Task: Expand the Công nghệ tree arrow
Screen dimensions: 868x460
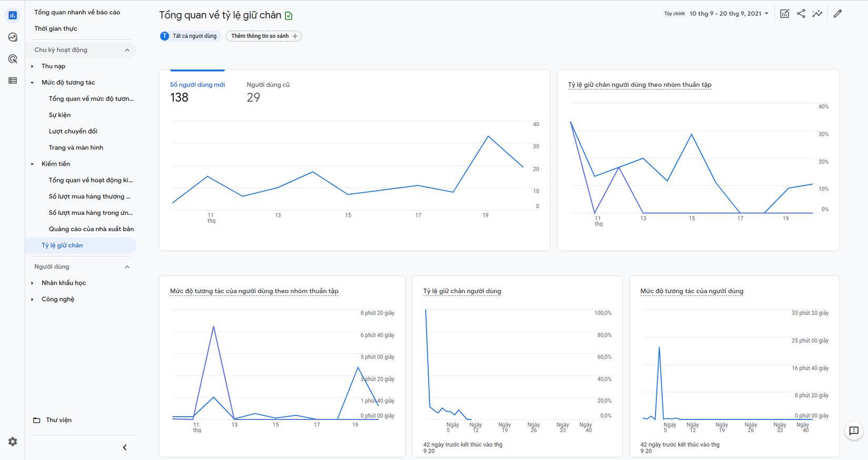Action: [x=33, y=299]
